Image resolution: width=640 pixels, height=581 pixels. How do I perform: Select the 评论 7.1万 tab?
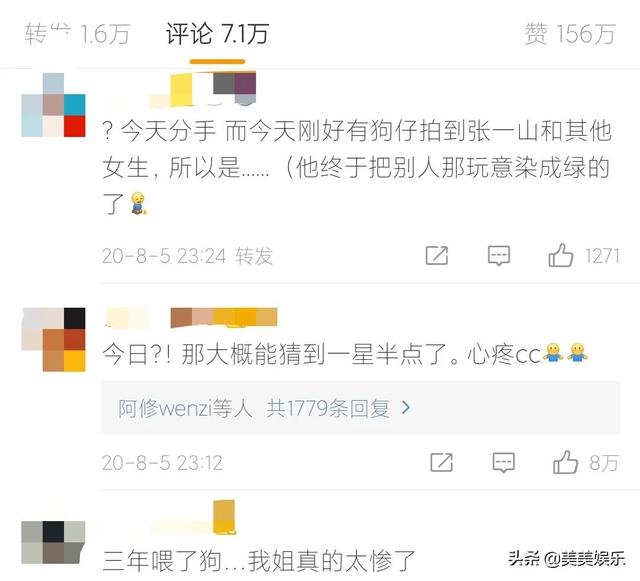click(218, 33)
